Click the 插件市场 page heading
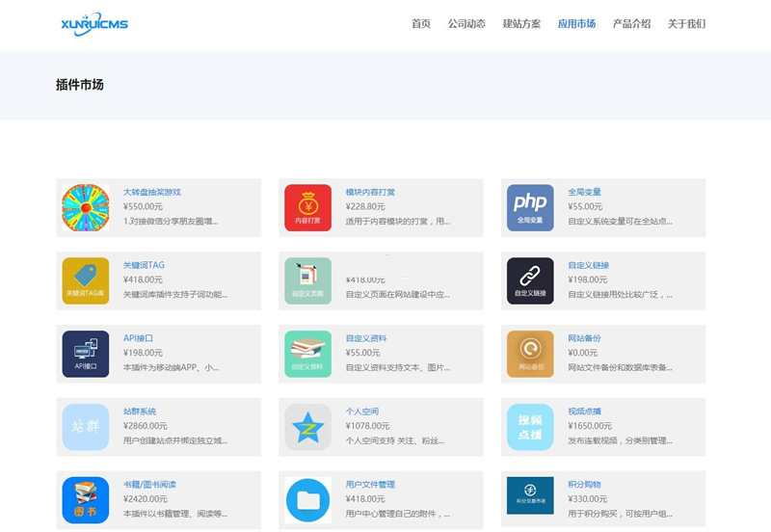Viewport: 771px width, 532px height. [80, 85]
